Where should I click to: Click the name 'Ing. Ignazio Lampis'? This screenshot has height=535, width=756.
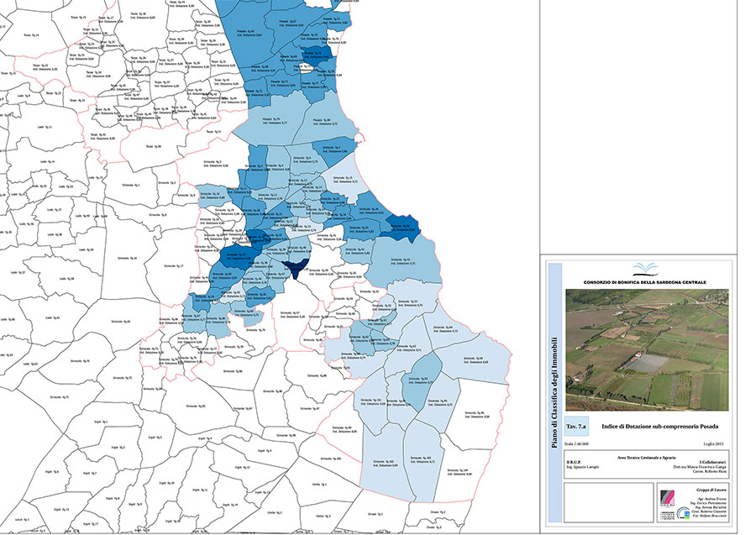coord(582,467)
